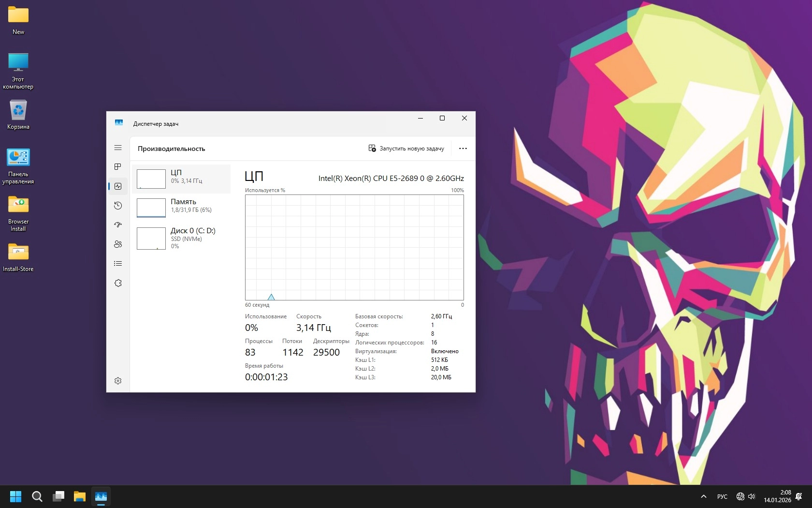Switch РУС input language indicator
The image size is (812, 508).
tap(722, 496)
